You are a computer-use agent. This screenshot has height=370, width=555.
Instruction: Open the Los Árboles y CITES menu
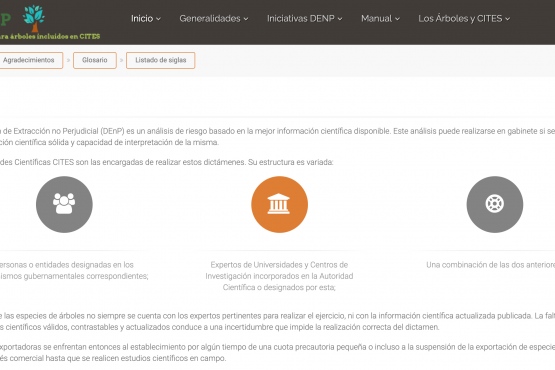click(x=460, y=18)
